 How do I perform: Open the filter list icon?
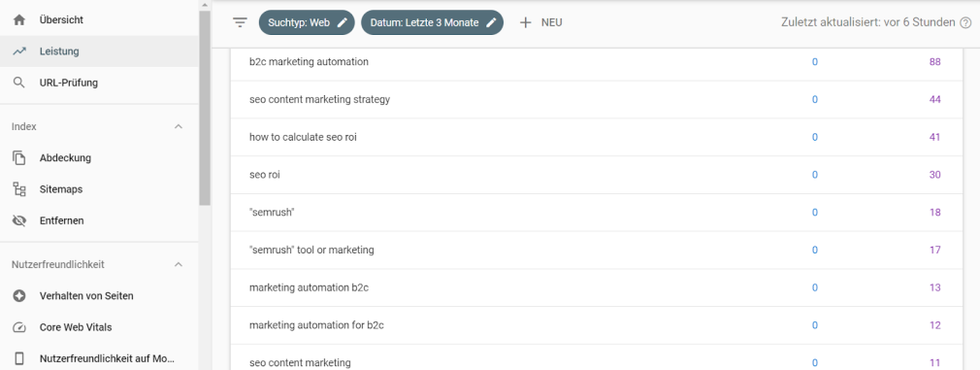240,22
